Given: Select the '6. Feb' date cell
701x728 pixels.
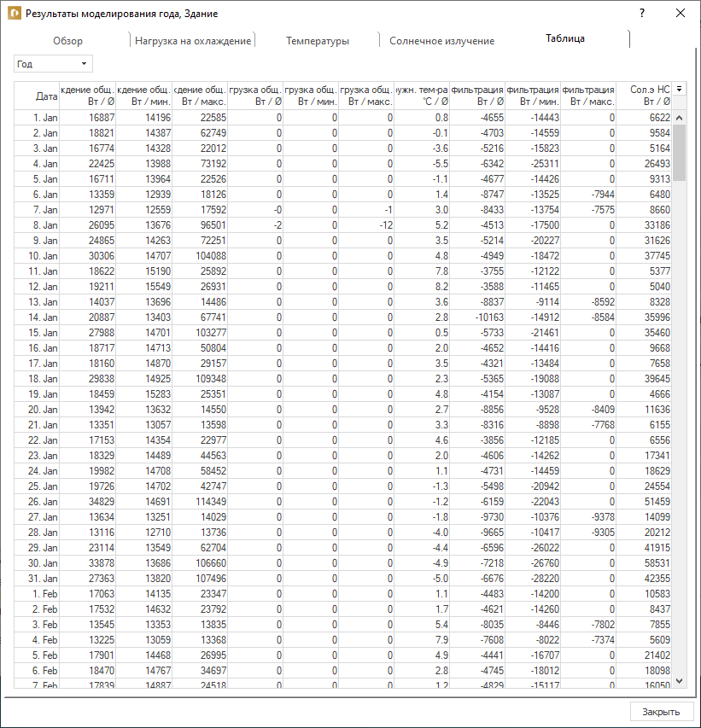Looking at the screenshot, I should click(37, 671).
